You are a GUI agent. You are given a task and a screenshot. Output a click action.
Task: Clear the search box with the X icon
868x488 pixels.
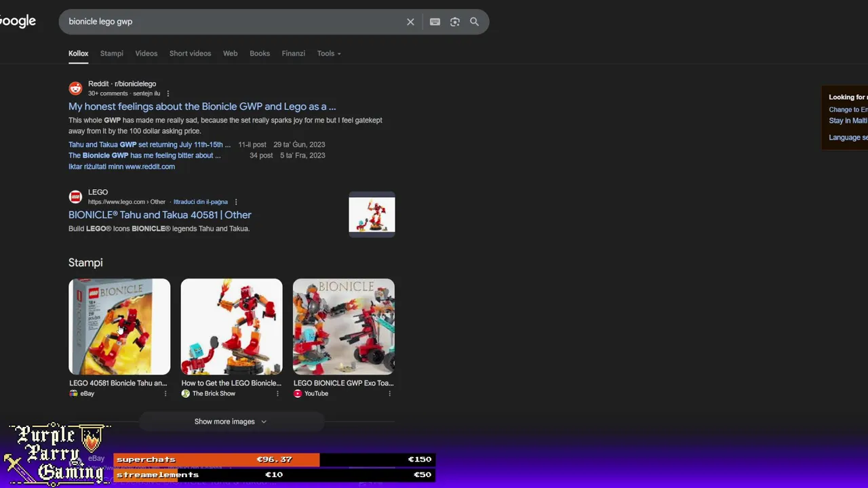pyautogui.click(x=410, y=22)
